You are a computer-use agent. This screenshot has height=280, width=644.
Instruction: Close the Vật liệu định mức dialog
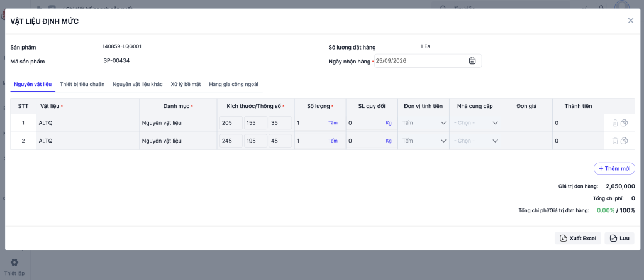[x=630, y=21]
